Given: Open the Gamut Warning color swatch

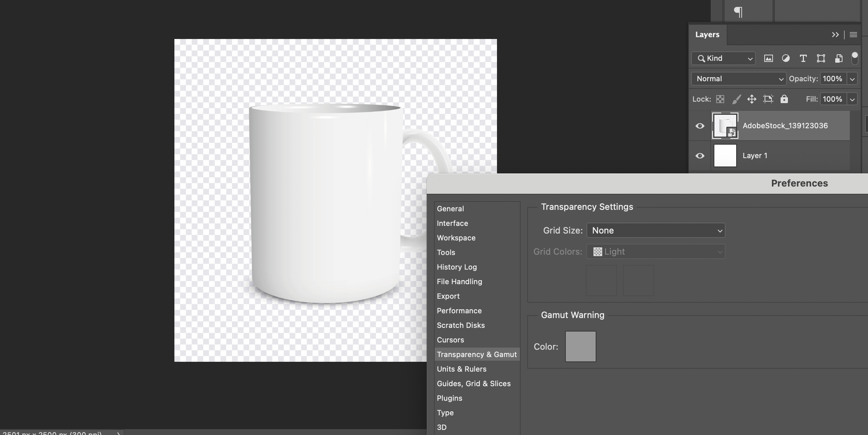Looking at the screenshot, I should (580, 346).
